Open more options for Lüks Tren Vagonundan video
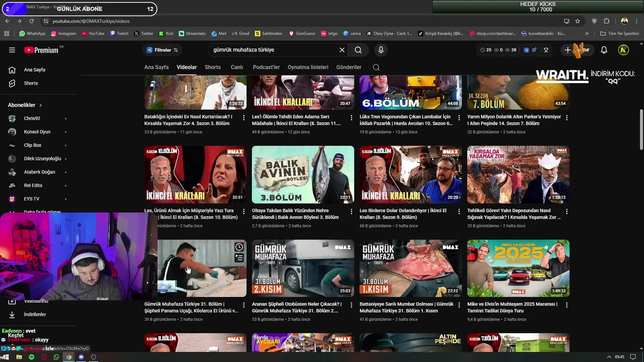This screenshot has width=644, height=362. pos(459,118)
